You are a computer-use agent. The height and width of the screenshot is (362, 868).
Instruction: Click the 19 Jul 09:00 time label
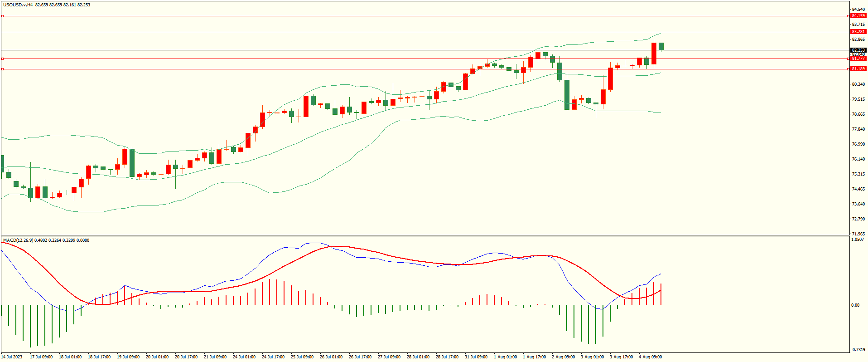tap(128, 357)
